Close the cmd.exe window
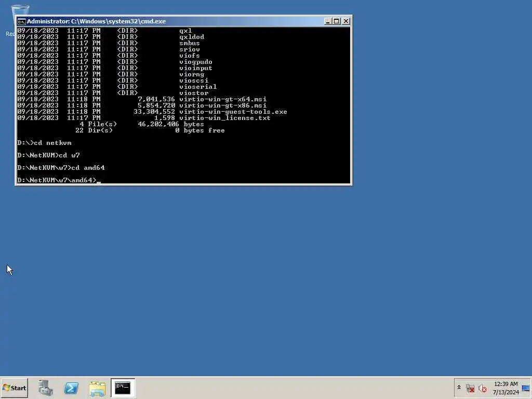 345,21
